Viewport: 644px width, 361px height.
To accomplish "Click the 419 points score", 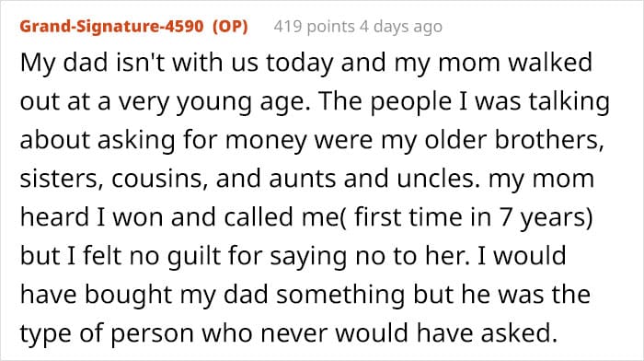I will click(x=315, y=27).
